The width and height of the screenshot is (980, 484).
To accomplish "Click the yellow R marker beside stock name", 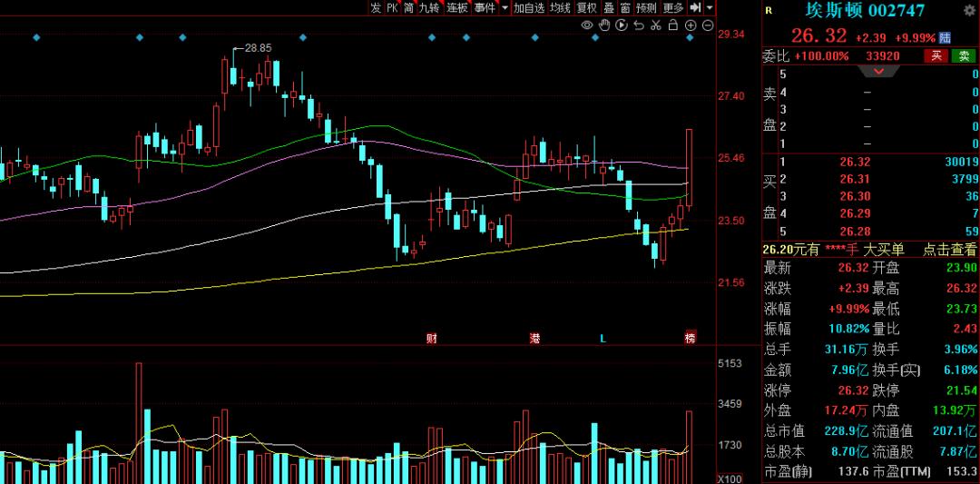I will click(x=769, y=10).
